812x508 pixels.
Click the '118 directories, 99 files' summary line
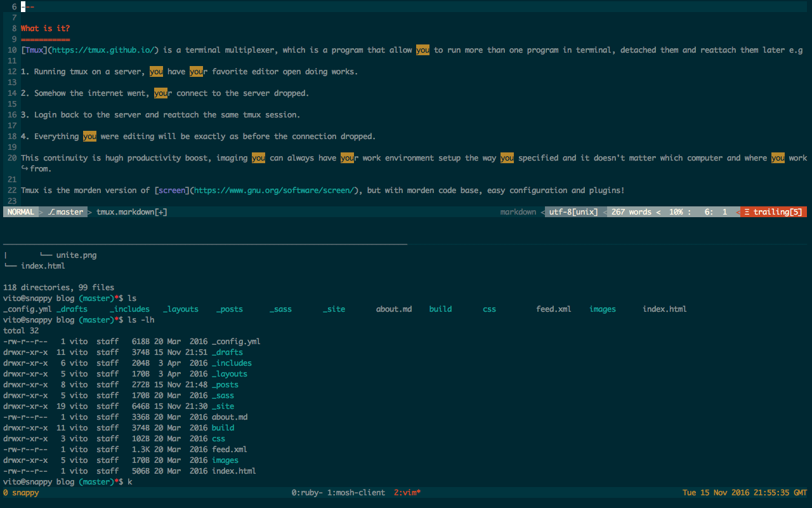[x=58, y=288]
